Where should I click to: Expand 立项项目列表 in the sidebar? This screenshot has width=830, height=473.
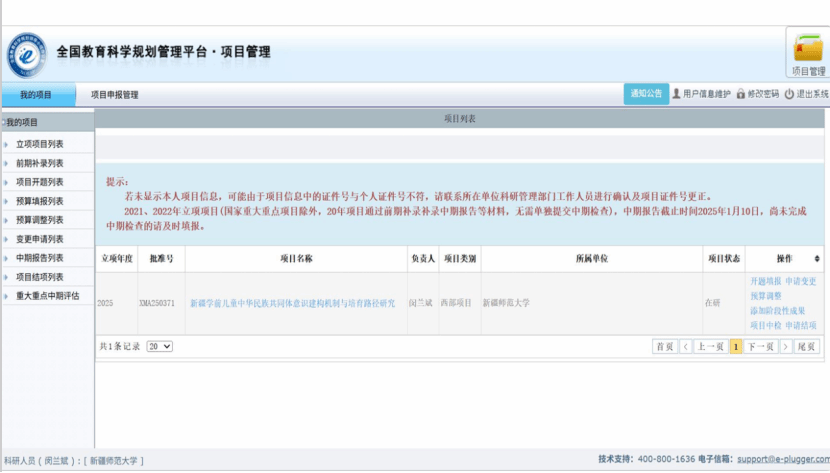click(x=40, y=144)
